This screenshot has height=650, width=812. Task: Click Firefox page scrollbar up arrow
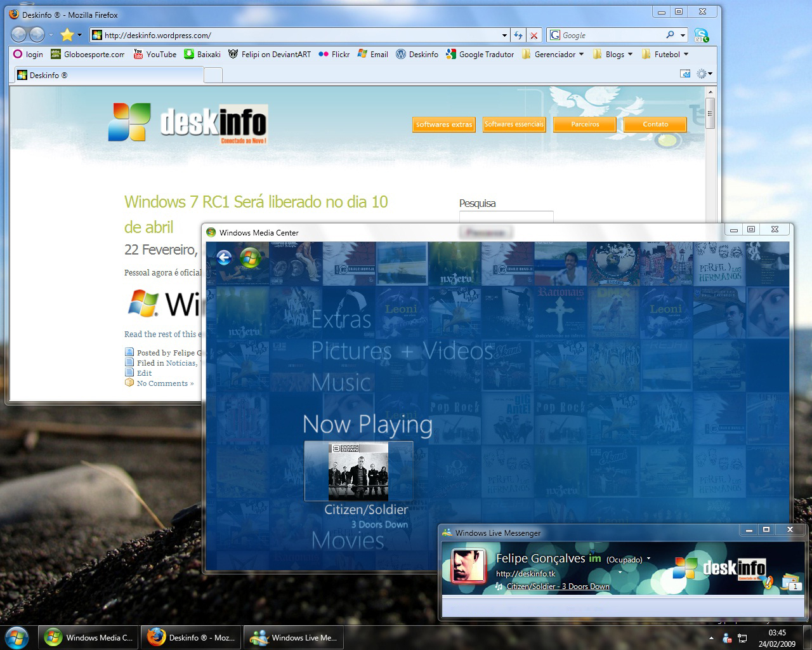pyautogui.click(x=710, y=93)
